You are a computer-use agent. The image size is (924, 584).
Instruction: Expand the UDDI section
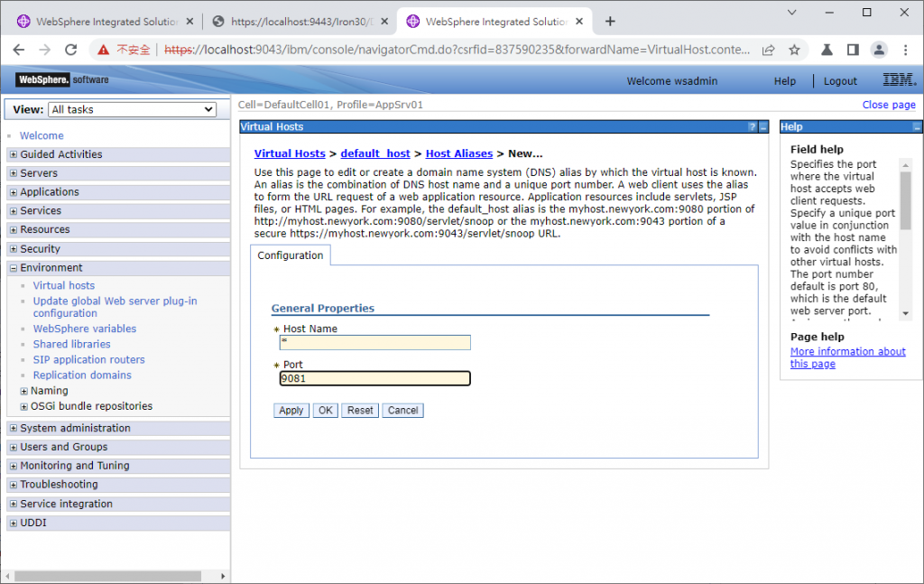point(14,523)
